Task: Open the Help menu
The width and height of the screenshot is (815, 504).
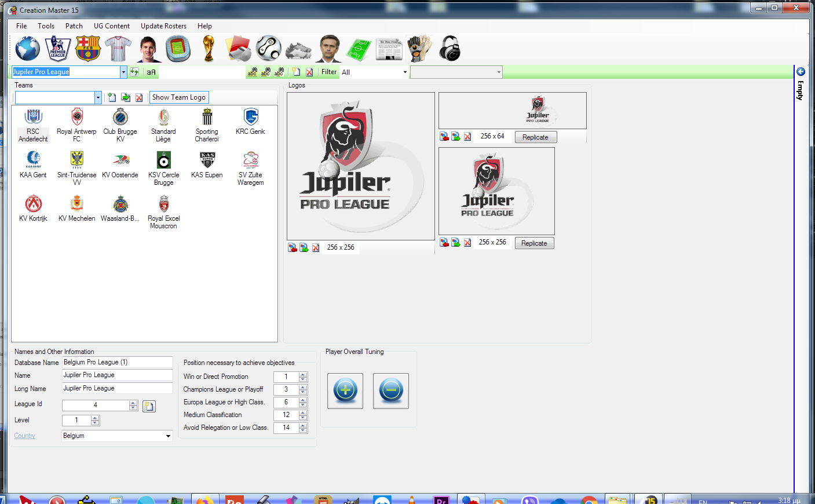Action: click(x=204, y=26)
